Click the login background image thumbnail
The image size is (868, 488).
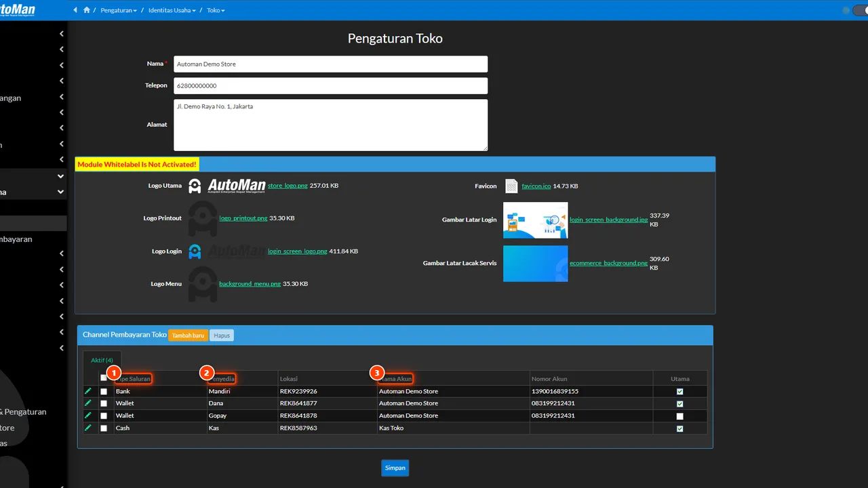pyautogui.click(x=536, y=220)
